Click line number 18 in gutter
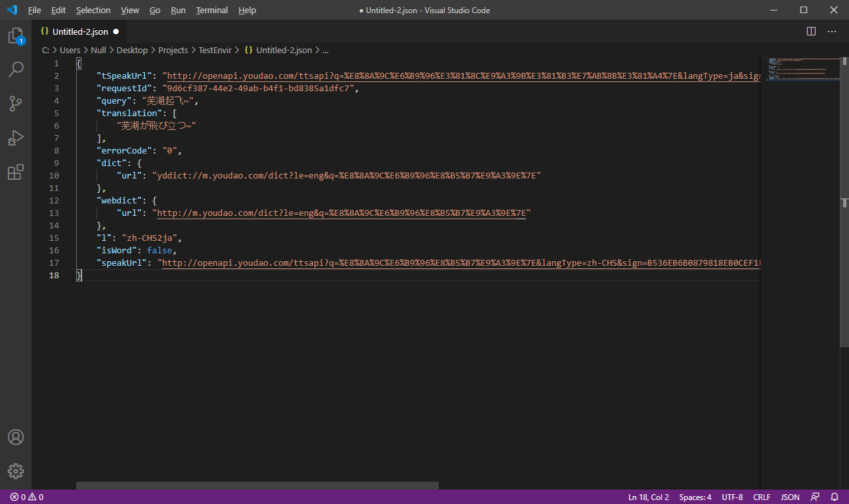 (54, 276)
